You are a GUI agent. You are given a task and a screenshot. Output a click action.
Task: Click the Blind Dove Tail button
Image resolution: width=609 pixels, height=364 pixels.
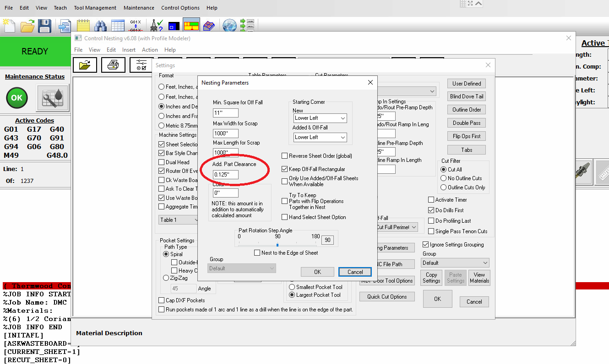tap(467, 96)
